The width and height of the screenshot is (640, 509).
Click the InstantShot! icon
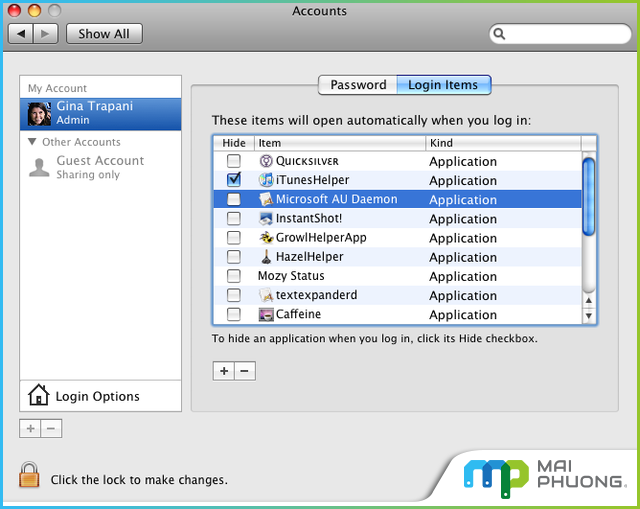click(266, 218)
